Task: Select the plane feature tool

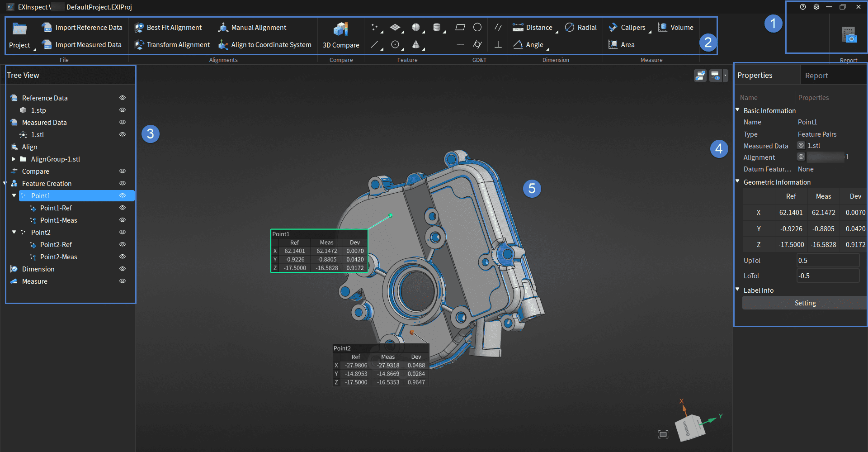Action: click(395, 28)
